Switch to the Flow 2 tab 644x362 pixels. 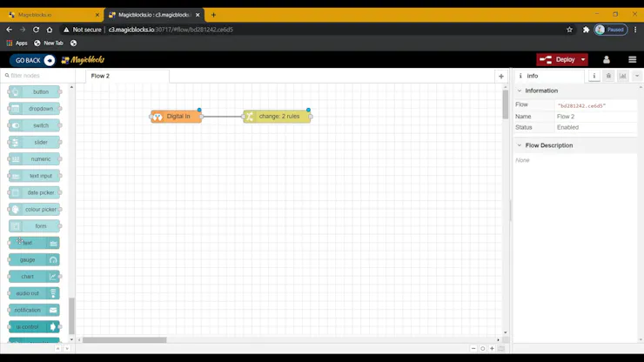point(127,76)
